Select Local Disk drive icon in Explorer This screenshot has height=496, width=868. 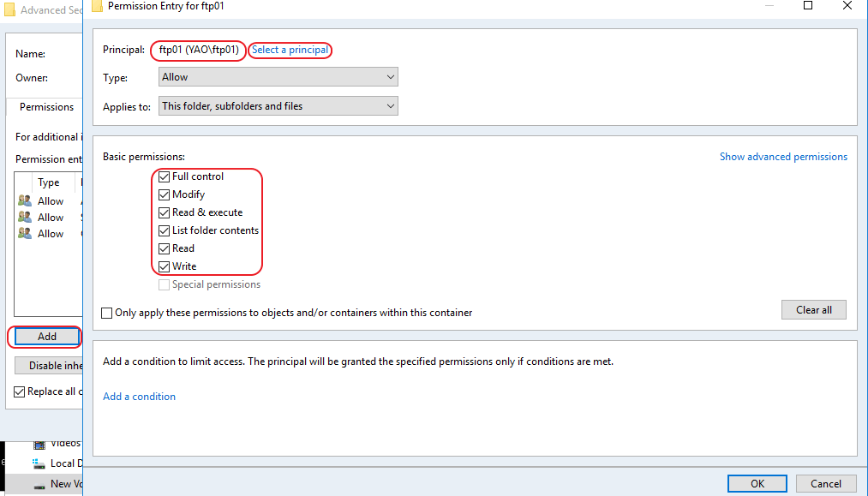(x=39, y=463)
